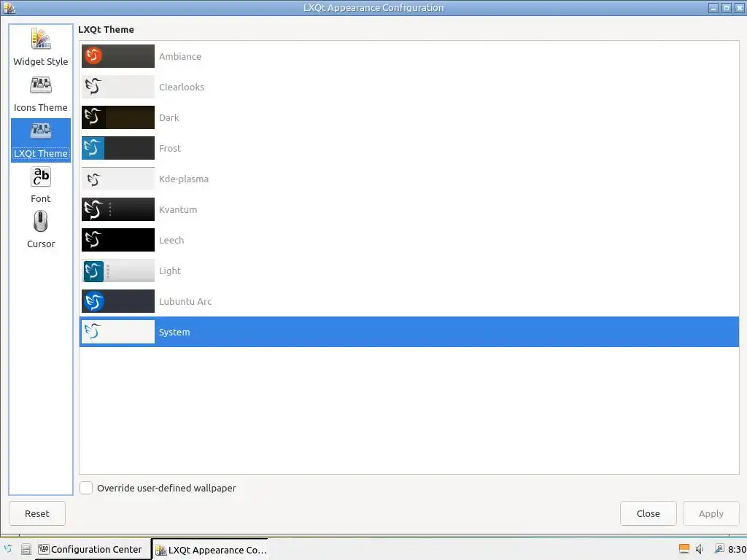The width and height of the screenshot is (747, 560).
Task: Enable Override user-defined wallpaper checkbox
Action: pyautogui.click(x=86, y=488)
